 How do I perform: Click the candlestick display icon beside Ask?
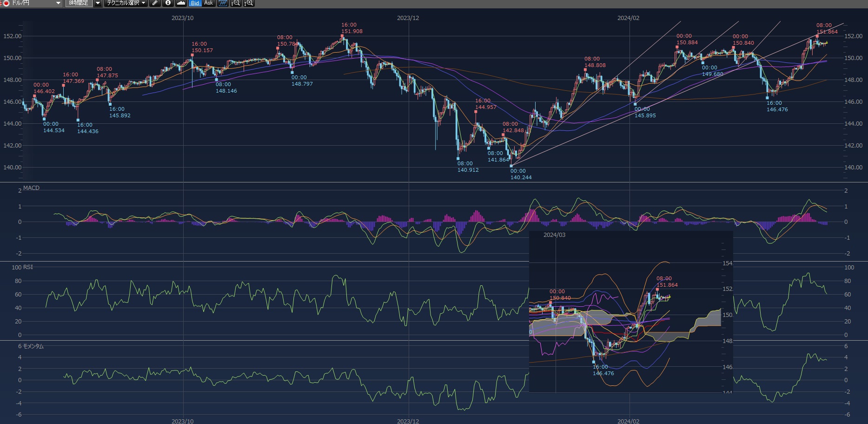[x=223, y=3]
